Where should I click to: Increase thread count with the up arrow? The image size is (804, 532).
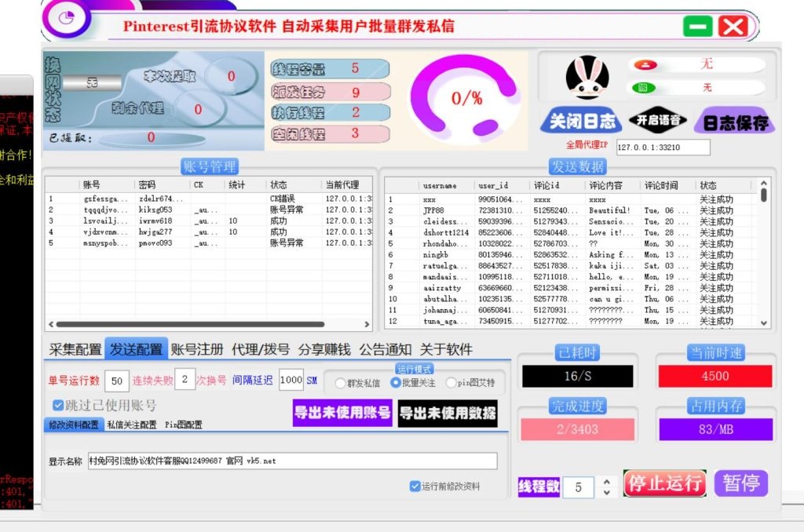tap(605, 481)
